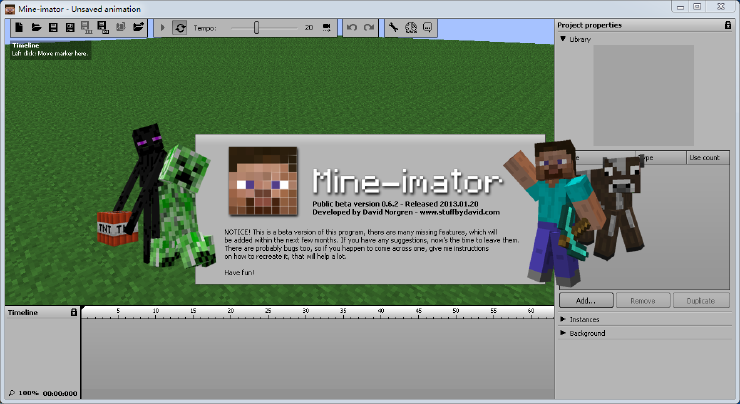
Task: Click the Tempo slider handle
Action: pyautogui.click(x=256, y=28)
